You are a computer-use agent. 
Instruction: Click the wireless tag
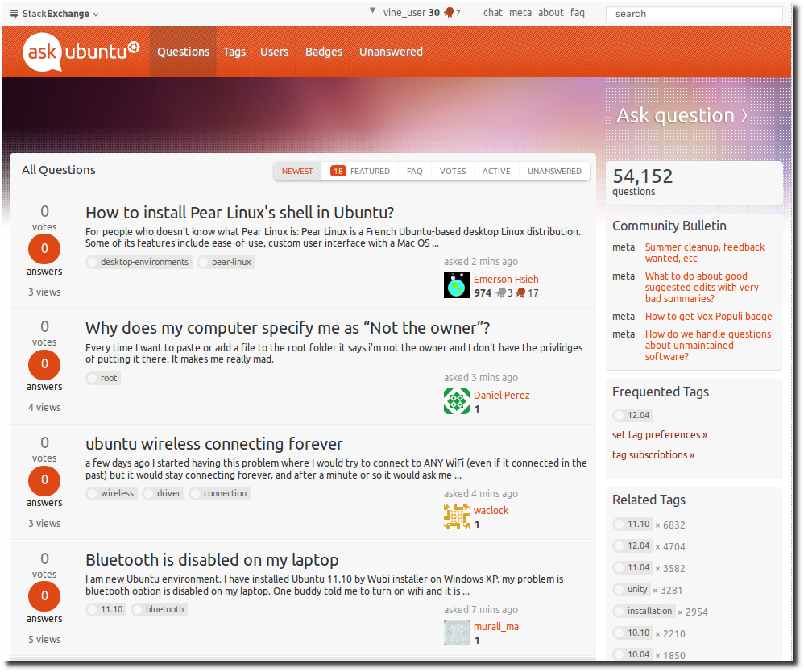(111, 493)
